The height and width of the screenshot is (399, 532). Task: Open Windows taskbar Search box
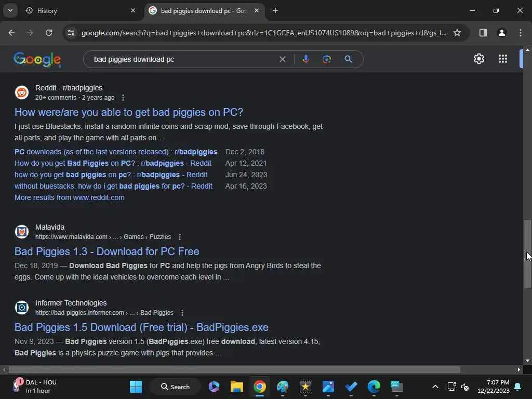(x=176, y=387)
